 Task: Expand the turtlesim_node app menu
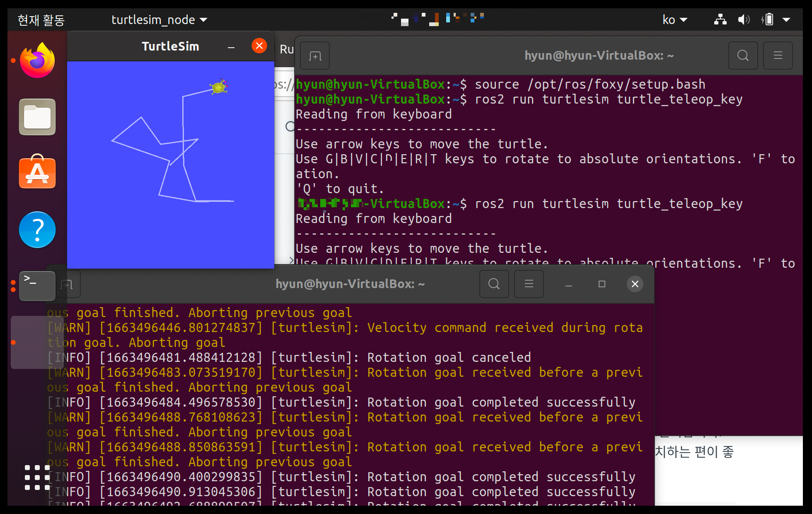[159, 20]
